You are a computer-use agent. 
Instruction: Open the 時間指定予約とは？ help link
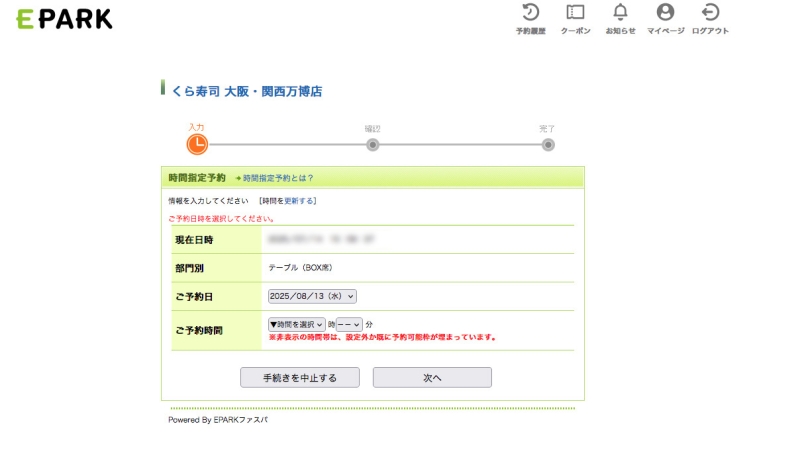(x=278, y=178)
